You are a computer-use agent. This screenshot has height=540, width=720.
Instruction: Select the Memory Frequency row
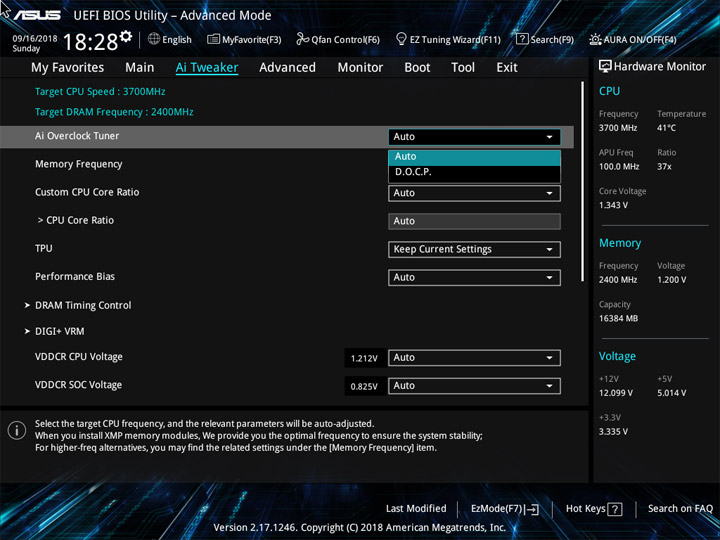[x=79, y=164]
